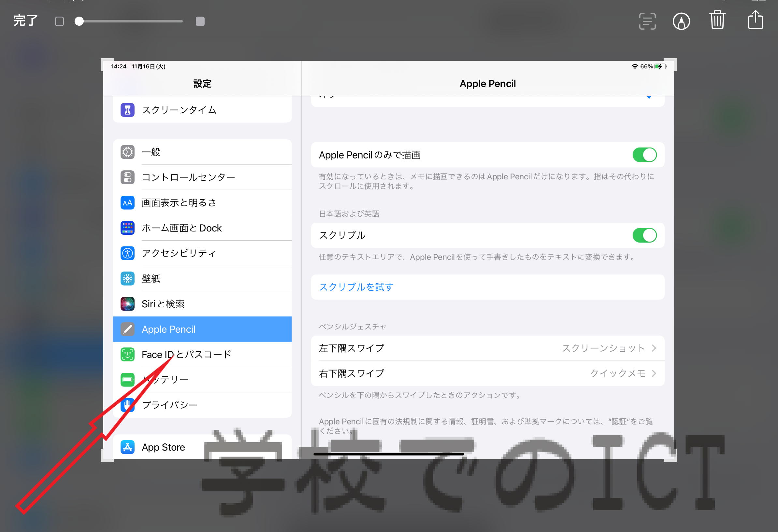Click the 11月16日(火) date
The image size is (778, 532).
(149, 66)
